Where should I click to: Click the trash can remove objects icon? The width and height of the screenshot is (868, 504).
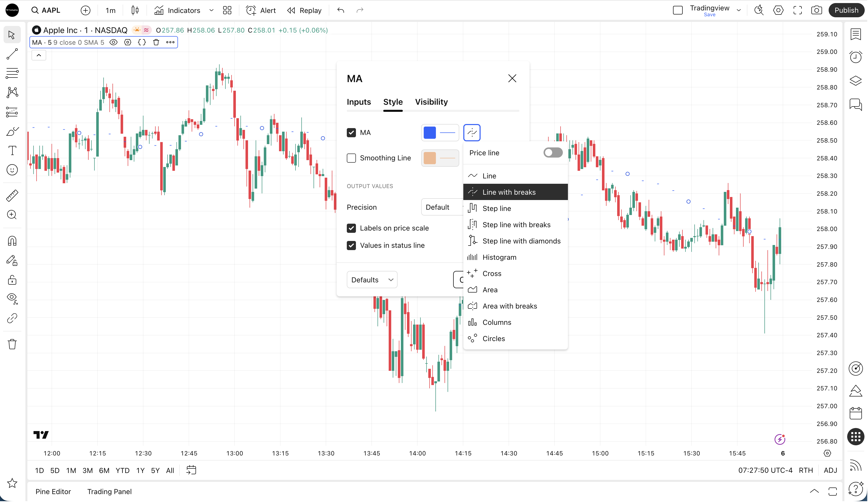tap(12, 344)
